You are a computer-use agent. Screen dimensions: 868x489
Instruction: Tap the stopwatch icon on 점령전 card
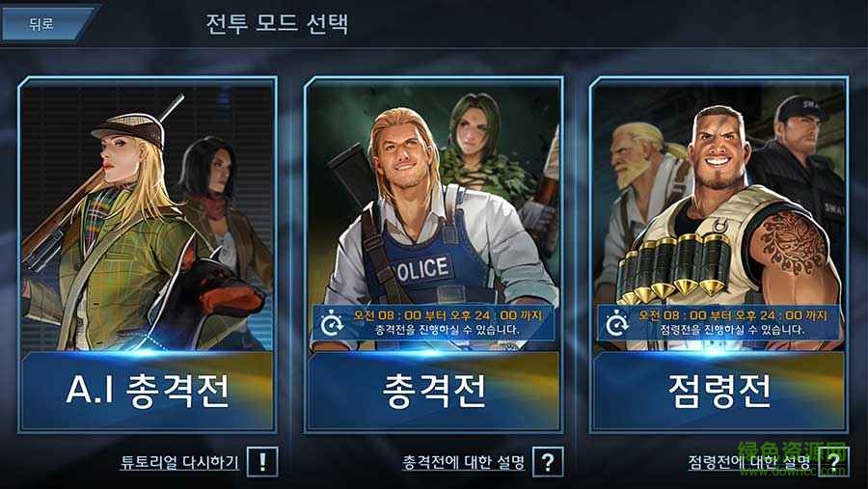[x=616, y=323]
